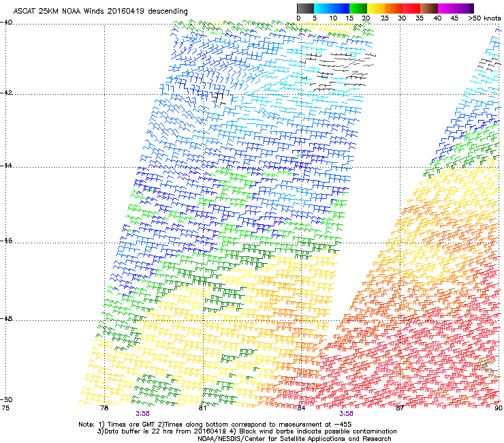504x443 pixels.
Task: Click the '-42' latitude axis label
Action: tap(6, 93)
